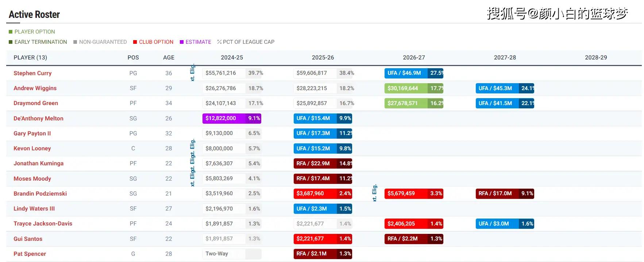
Task: Click Podziemski's RFA / $17.0M badge
Action: [505, 193]
